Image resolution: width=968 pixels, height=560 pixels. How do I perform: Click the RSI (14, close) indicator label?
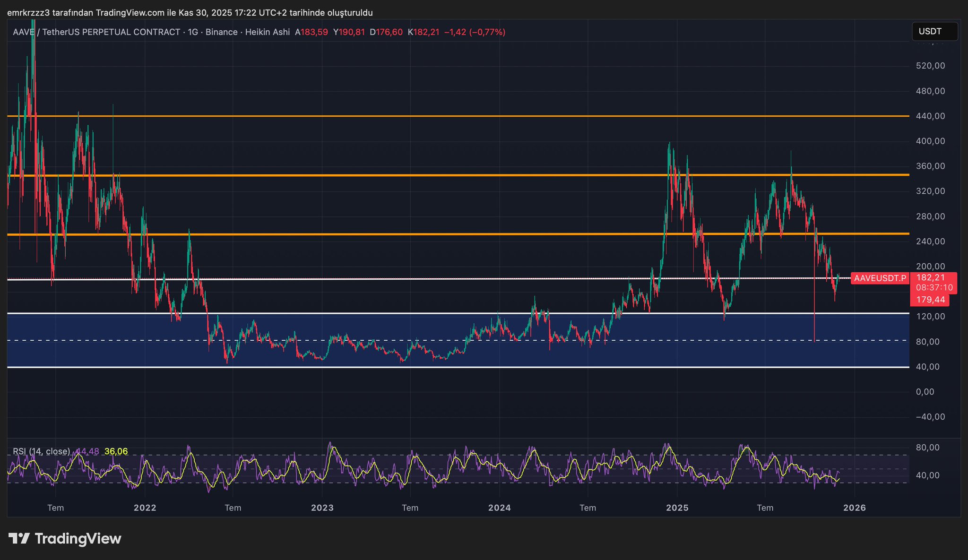point(42,451)
